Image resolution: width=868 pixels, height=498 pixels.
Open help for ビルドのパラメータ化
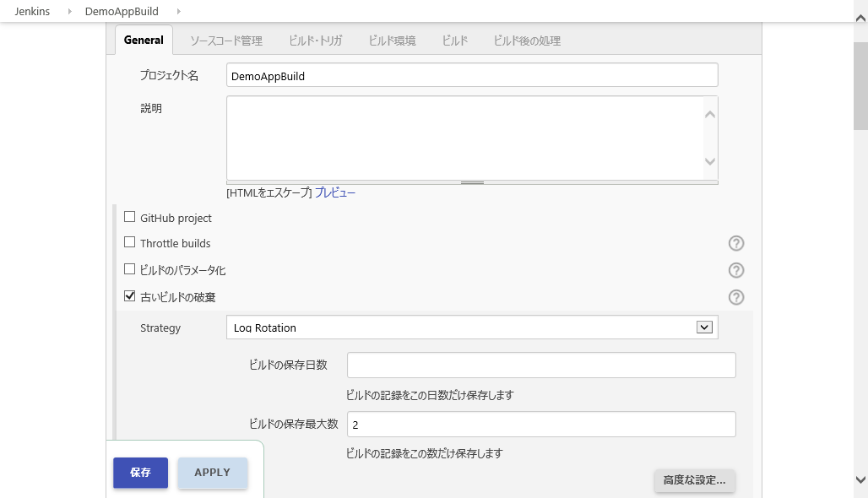[x=735, y=270]
